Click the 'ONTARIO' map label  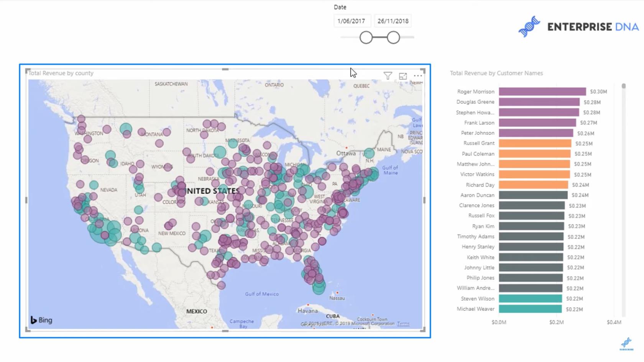tap(274, 85)
